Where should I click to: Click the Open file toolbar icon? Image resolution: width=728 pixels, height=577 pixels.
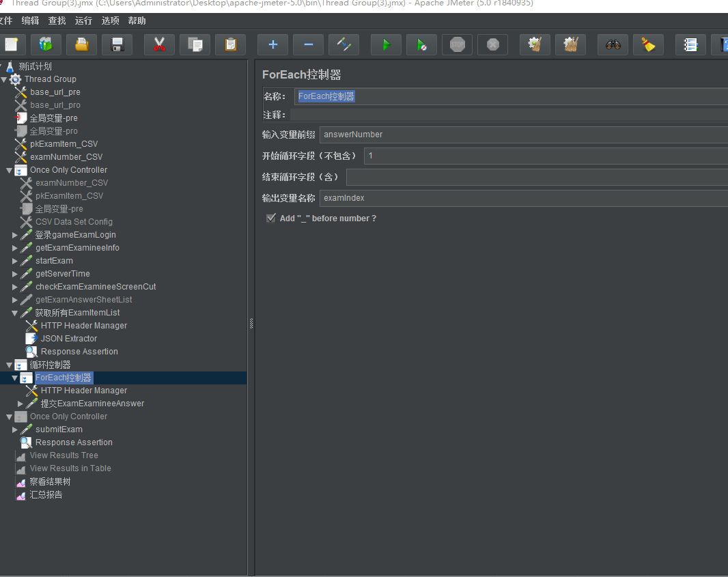tap(82, 44)
